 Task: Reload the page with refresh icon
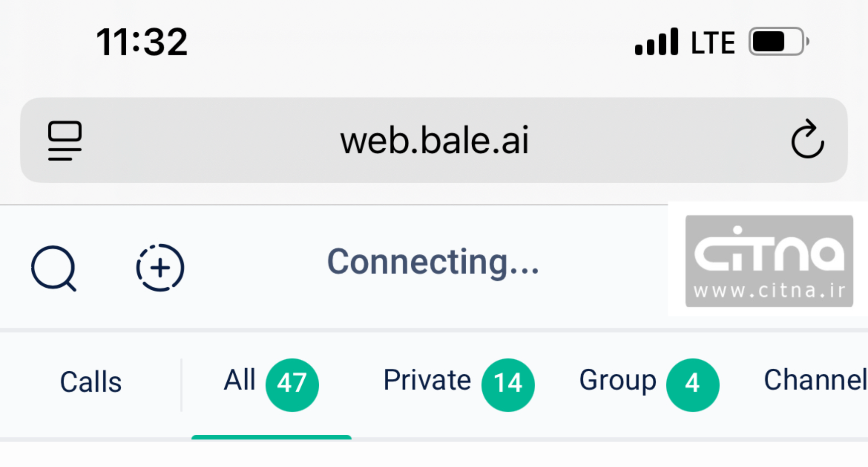point(807,139)
